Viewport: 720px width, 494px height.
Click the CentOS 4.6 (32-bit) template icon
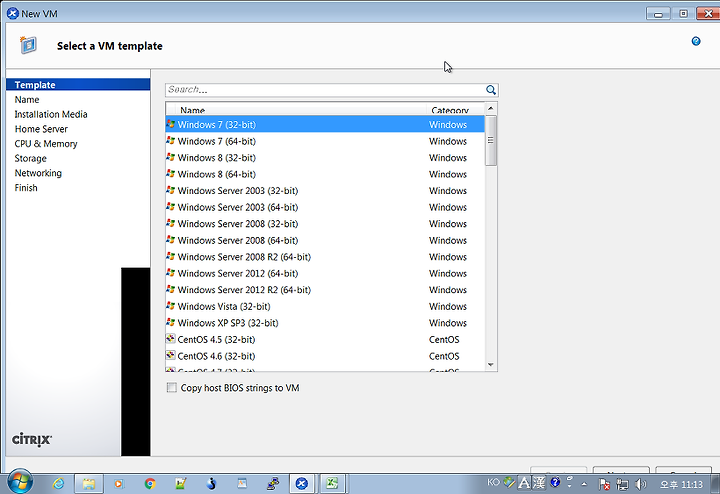[x=170, y=355]
